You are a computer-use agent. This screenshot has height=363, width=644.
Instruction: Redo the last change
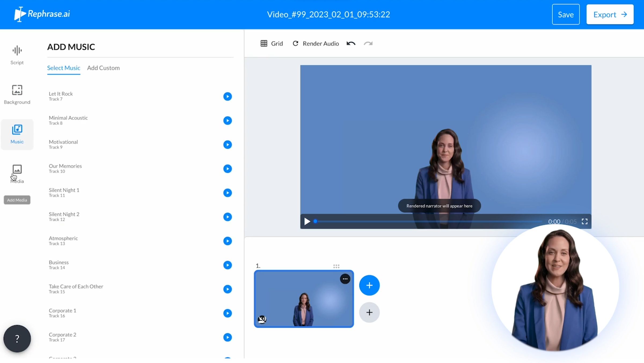tap(368, 43)
